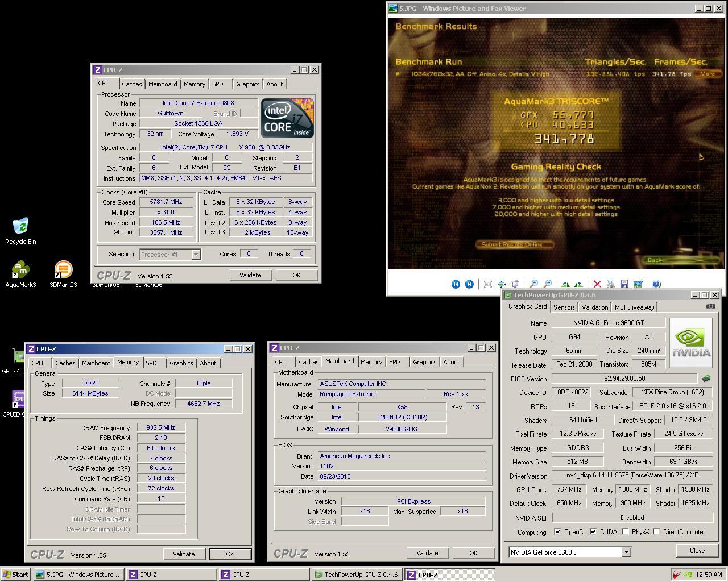Rotate image clockwise in Picture Viewer
This screenshot has width=728, height=582.
point(565,284)
